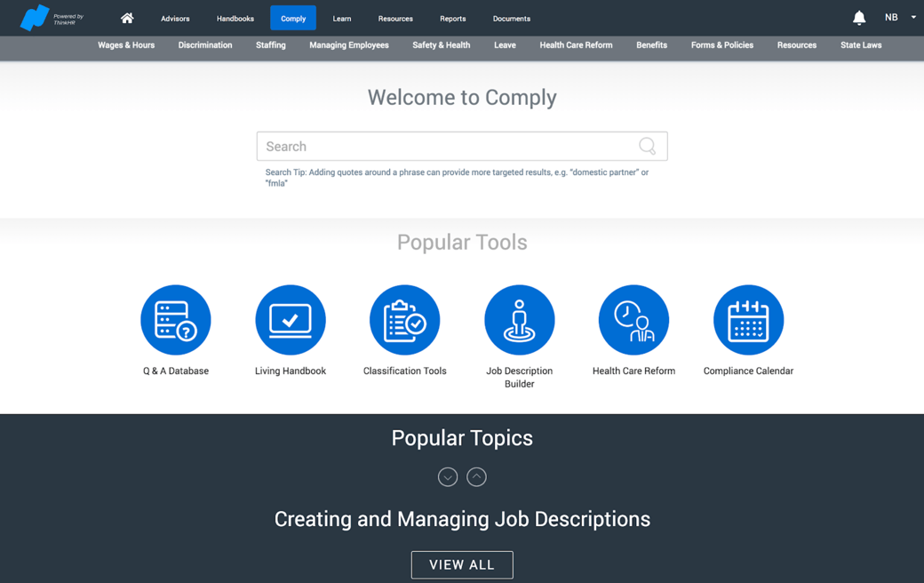Click into the Search field
The height and width of the screenshot is (583, 924).
[x=462, y=146]
